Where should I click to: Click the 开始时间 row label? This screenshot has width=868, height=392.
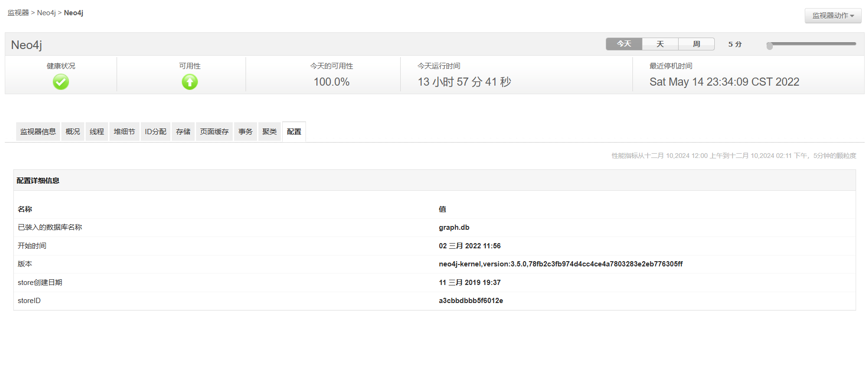pos(32,246)
